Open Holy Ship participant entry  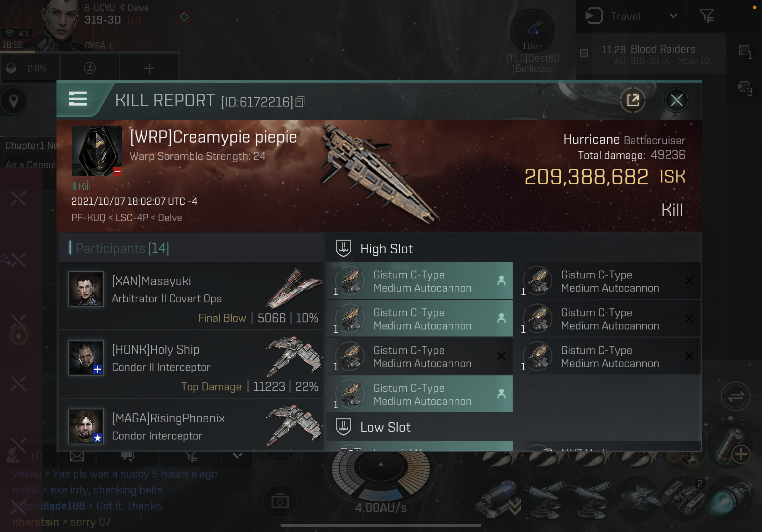tap(191, 364)
